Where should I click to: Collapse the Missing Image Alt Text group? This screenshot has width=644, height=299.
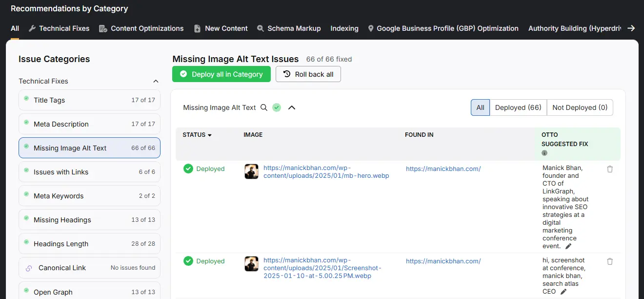tap(292, 107)
